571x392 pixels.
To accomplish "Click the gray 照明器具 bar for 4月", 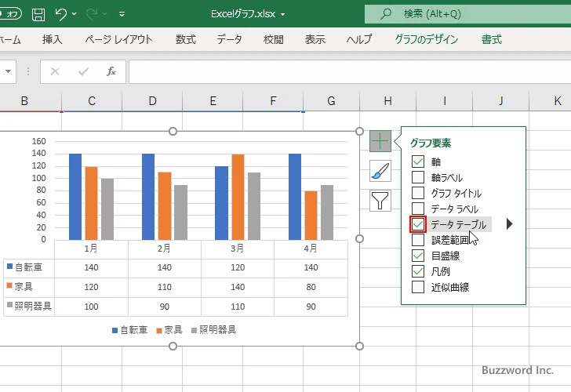I will click(327, 212).
